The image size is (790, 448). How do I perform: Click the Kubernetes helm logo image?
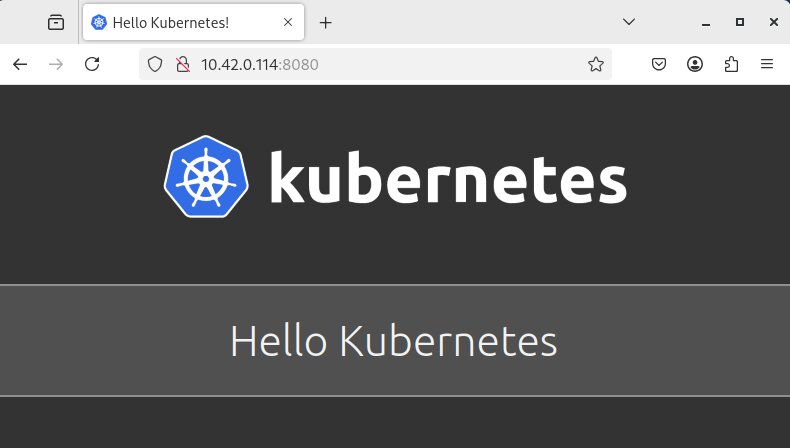(x=206, y=176)
